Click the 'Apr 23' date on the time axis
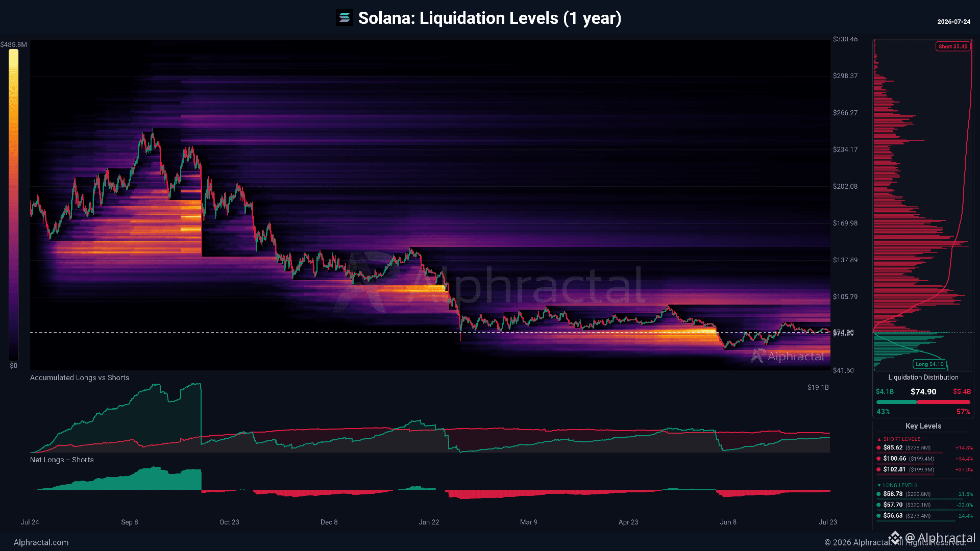Screen dimensions: 980x551 (628, 522)
